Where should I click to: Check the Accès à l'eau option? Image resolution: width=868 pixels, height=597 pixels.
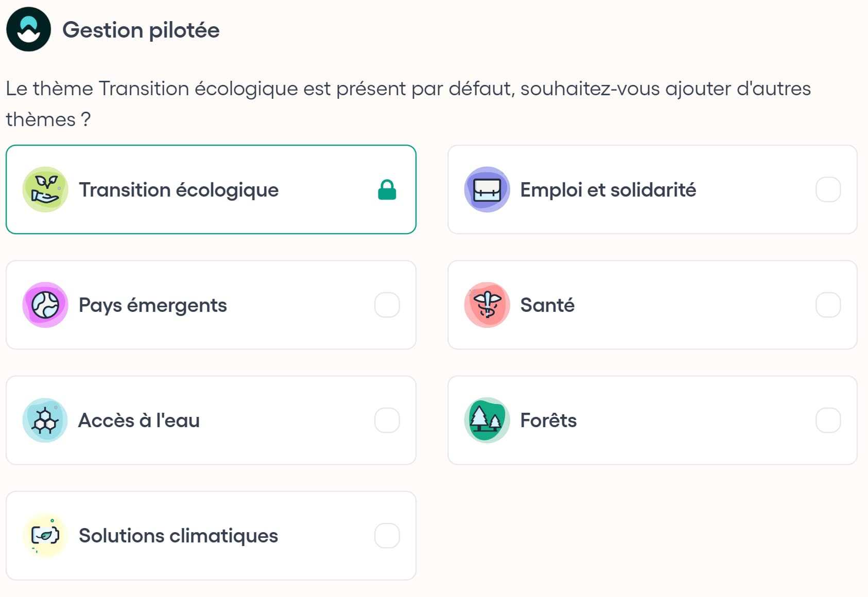pos(387,420)
